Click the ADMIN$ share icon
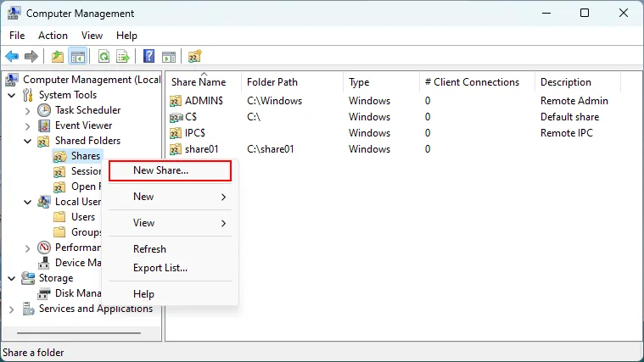 click(x=176, y=101)
